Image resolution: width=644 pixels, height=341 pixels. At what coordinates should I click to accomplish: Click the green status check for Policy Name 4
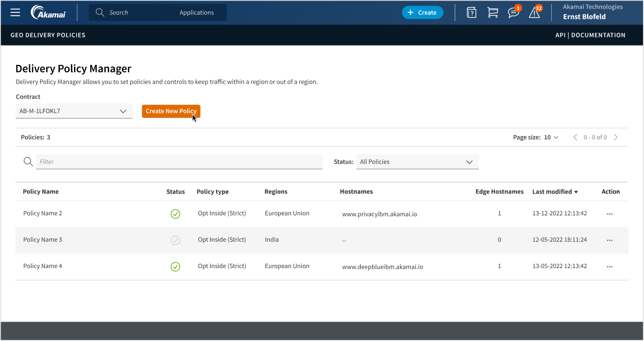[175, 266]
